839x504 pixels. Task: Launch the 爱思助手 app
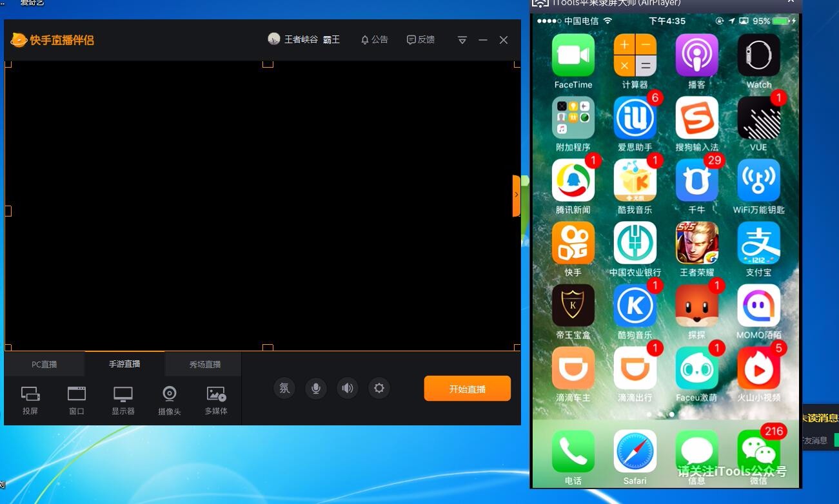[x=635, y=118]
